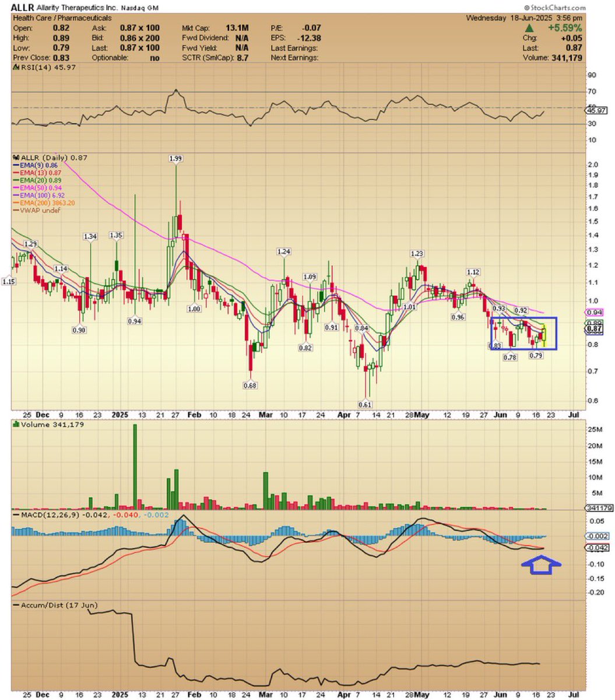The height and width of the screenshot is (700, 615).
Task: Click the 1.15 label at chart left edge
Action: tap(9, 282)
